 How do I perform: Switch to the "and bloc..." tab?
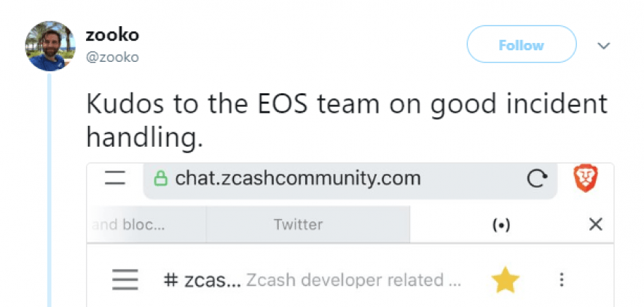[x=131, y=225]
